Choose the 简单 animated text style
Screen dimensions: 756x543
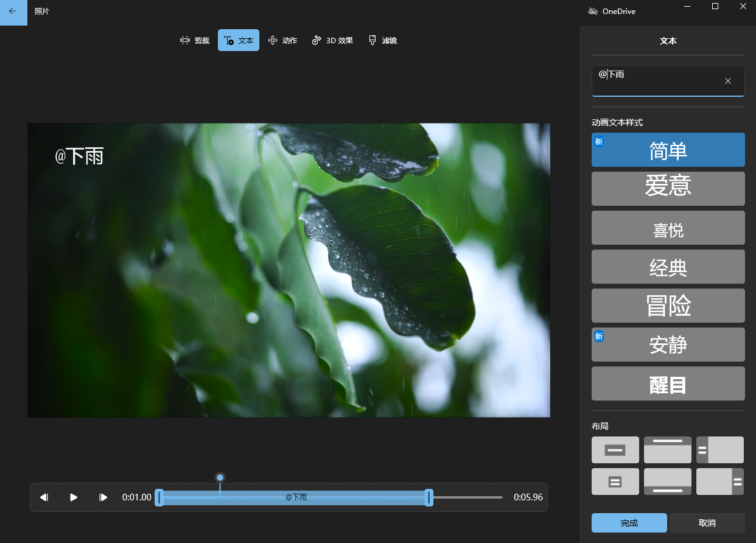coord(668,150)
